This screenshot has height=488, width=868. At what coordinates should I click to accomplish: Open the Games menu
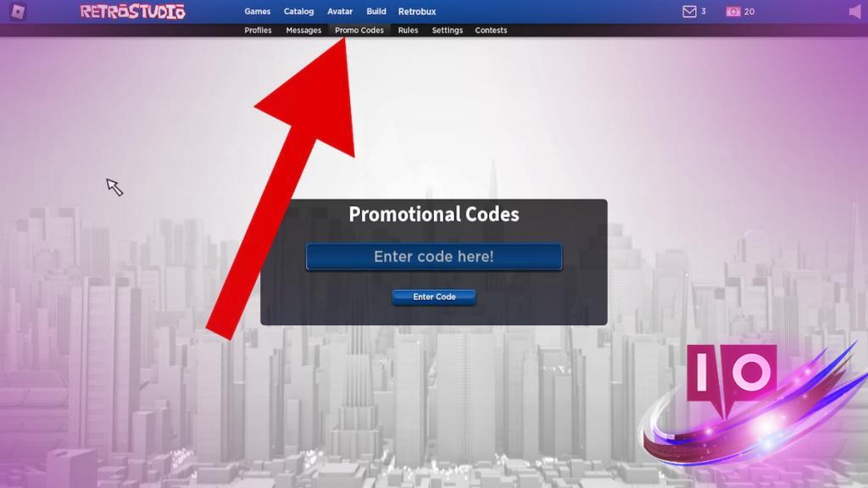[258, 11]
